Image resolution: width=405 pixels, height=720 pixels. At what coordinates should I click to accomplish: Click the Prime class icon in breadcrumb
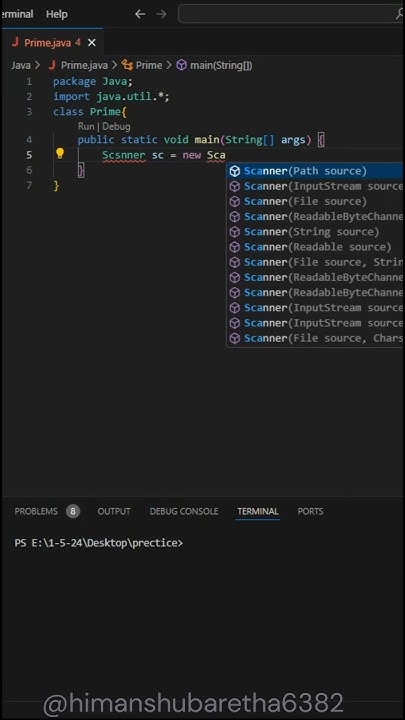(127, 65)
